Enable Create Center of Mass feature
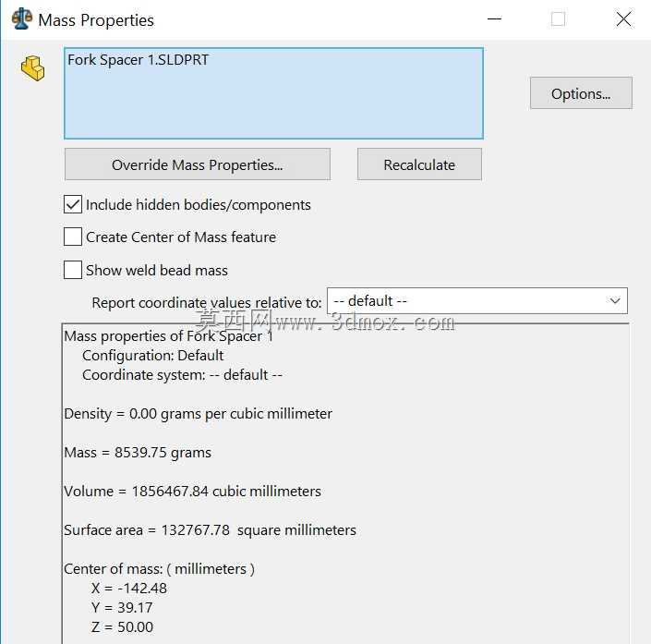Screen dimensions: 651x644 [x=73, y=237]
